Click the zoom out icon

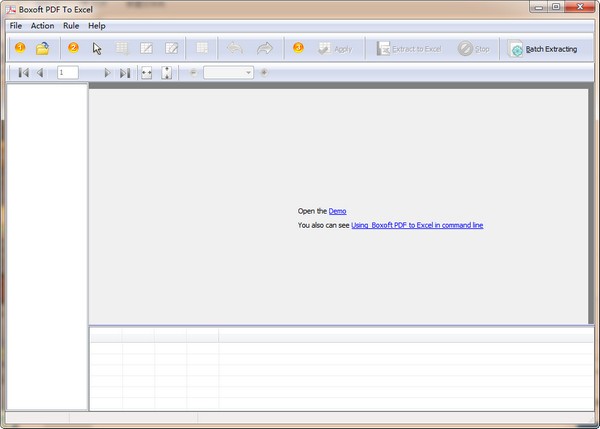193,72
